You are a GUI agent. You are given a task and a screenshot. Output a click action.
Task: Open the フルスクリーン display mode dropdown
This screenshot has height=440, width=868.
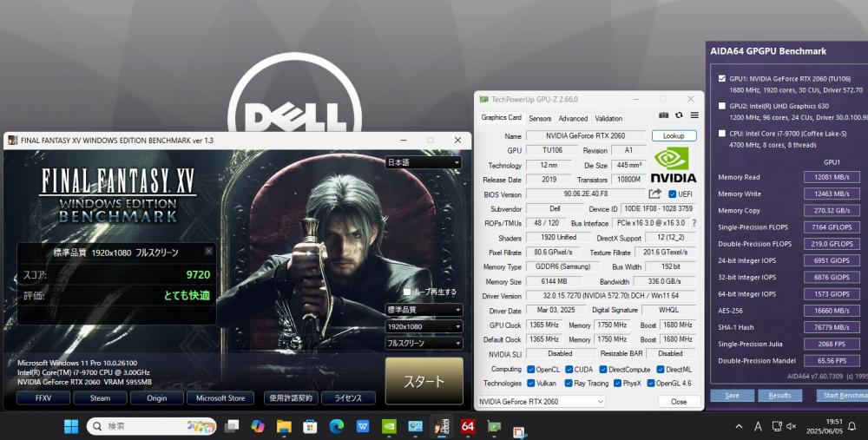(424, 343)
